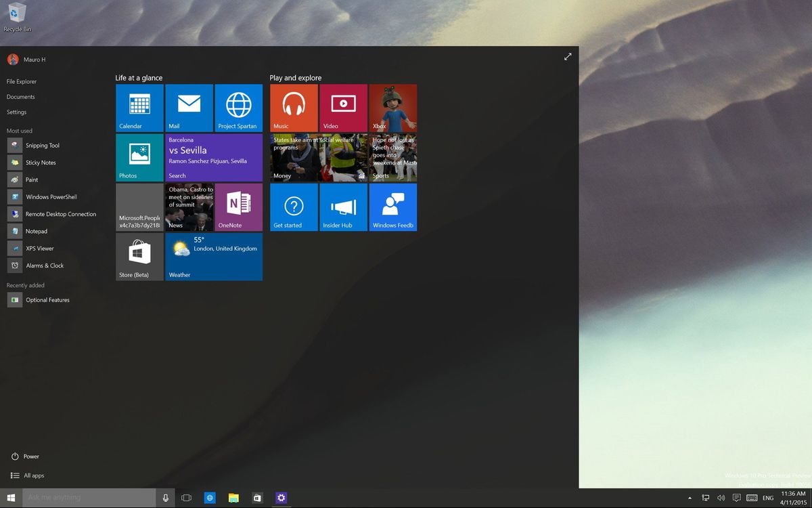Image resolution: width=812 pixels, height=508 pixels.
Task: Launch the Xbox tile
Action: pyautogui.click(x=393, y=107)
